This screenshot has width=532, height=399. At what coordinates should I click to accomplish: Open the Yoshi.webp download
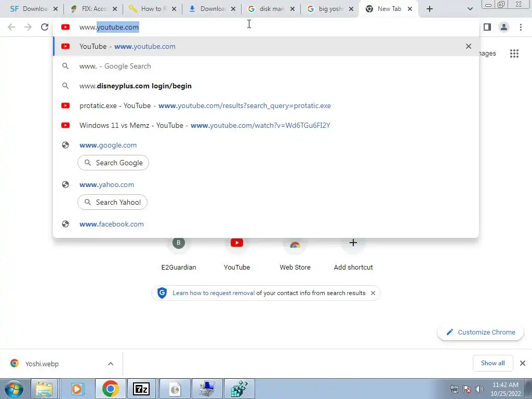pyautogui.click(x=42, y=364)
